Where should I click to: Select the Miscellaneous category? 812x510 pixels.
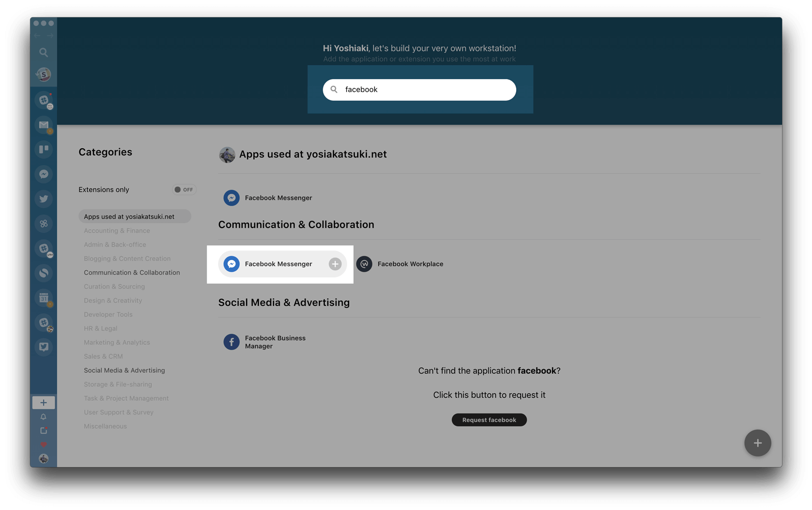point(105,426)
